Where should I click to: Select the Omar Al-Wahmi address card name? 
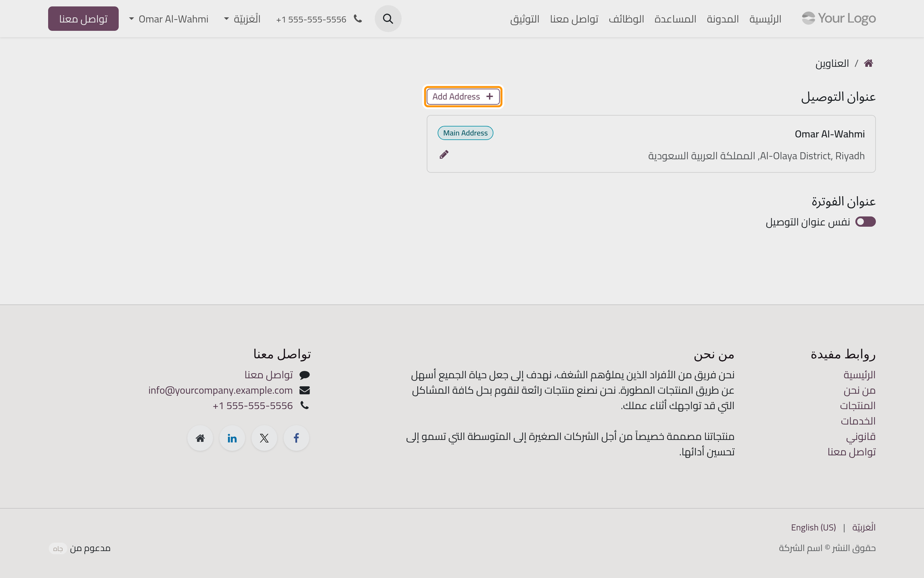click(830, 134)
